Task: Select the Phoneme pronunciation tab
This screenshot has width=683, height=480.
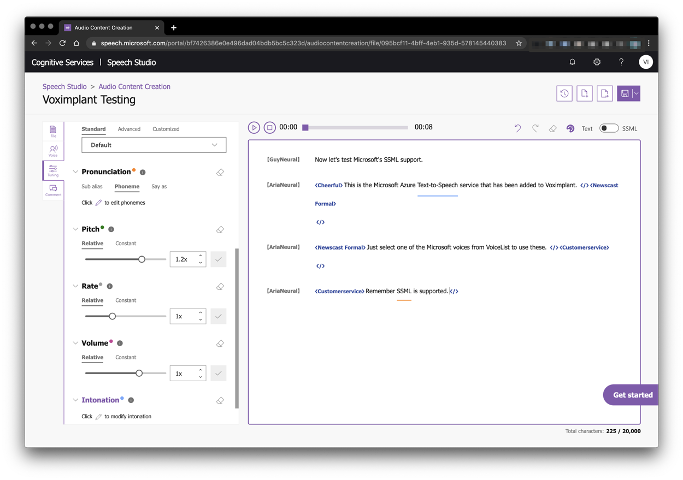Action: pos(127,186)
